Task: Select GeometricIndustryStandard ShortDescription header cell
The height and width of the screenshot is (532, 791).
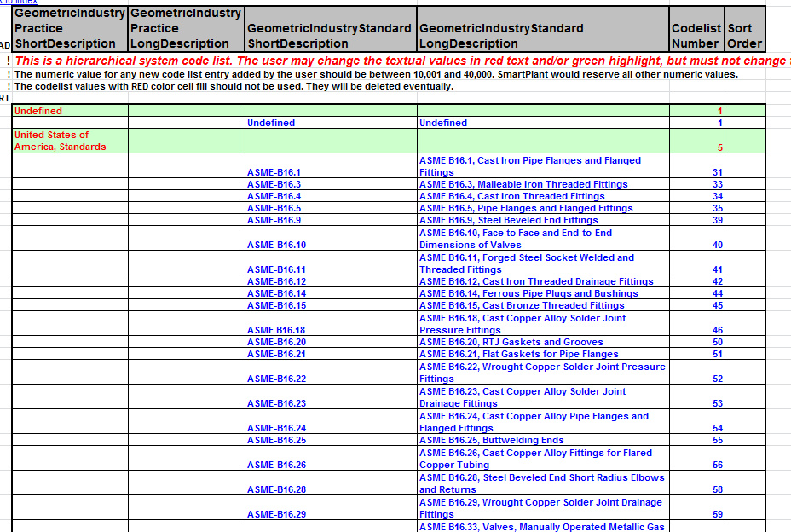Action: pos(331,29)
